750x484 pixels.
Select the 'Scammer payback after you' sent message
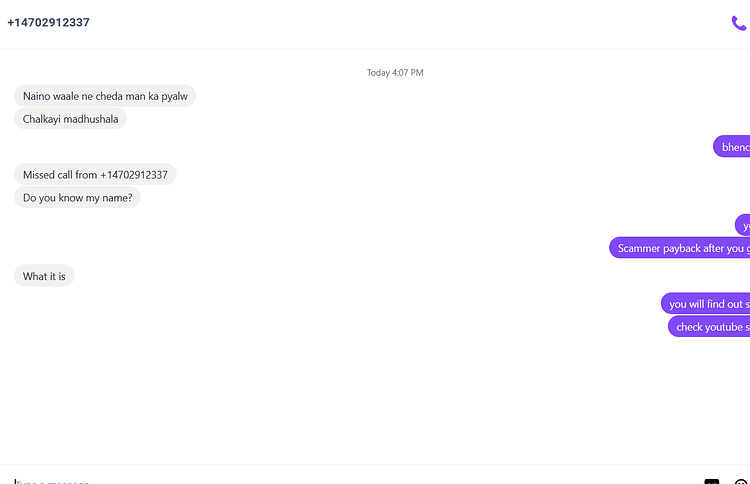coord(680,248)
